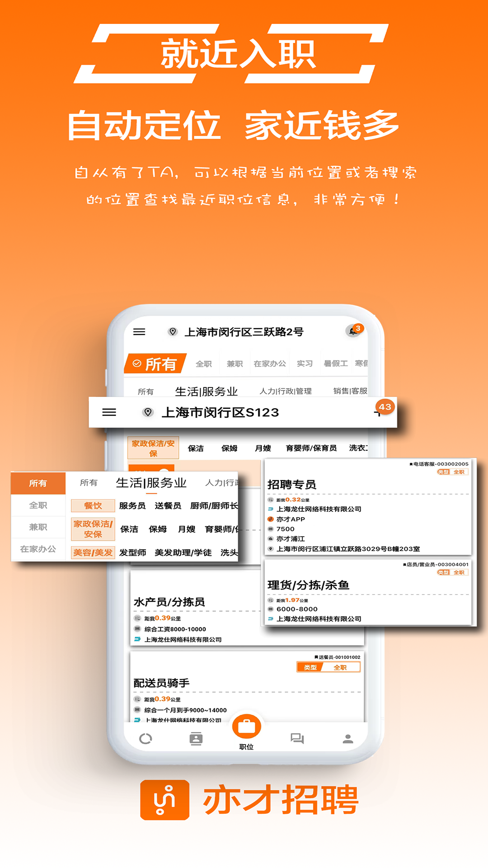Tap the 亦才招聘 orange logo icon
488x868 pixels.
[164, 800]
